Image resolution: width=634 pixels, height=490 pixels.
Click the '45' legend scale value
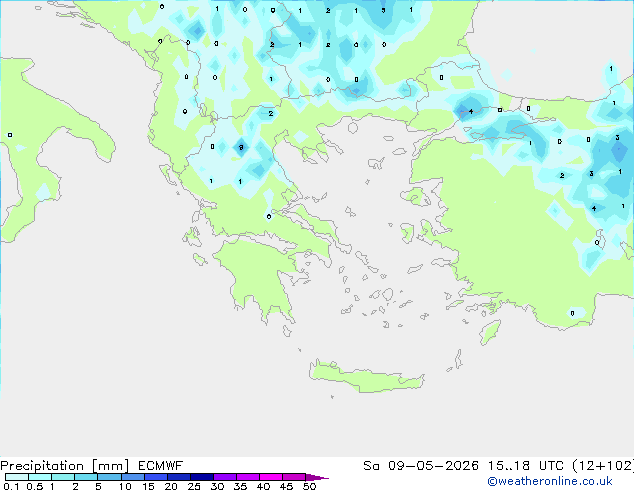click(x=286, y=486)
